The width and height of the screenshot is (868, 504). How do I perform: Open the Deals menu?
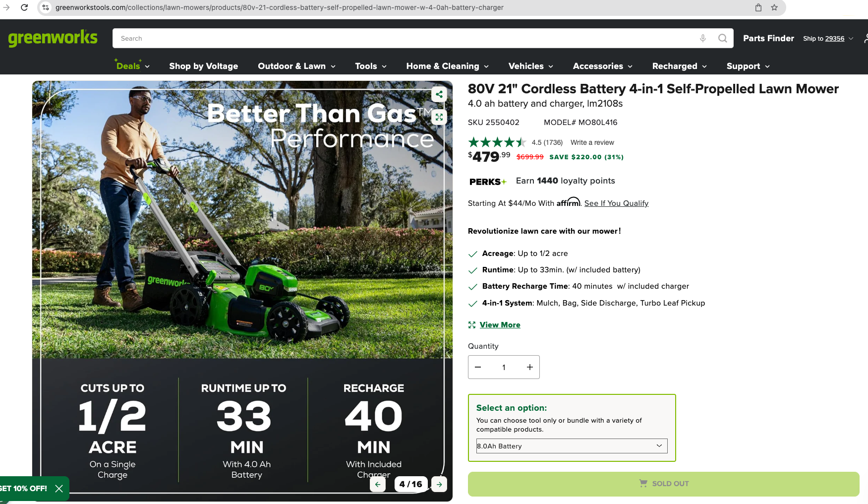[132, 66]
